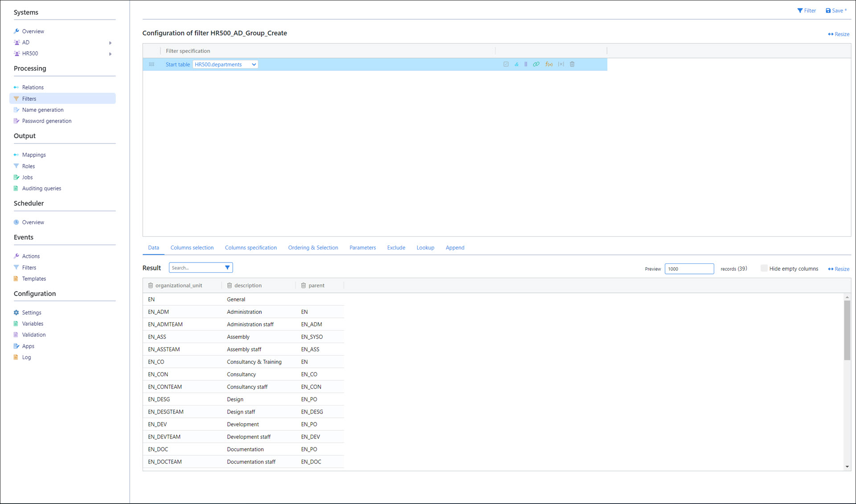Delete the Start table filter row

click(x=572, y=64)
